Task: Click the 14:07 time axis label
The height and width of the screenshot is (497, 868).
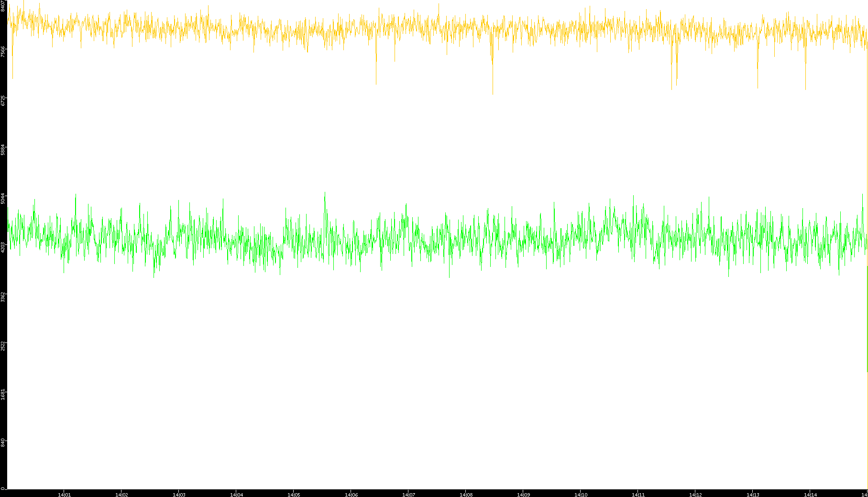Action: [x=408, y=495]
